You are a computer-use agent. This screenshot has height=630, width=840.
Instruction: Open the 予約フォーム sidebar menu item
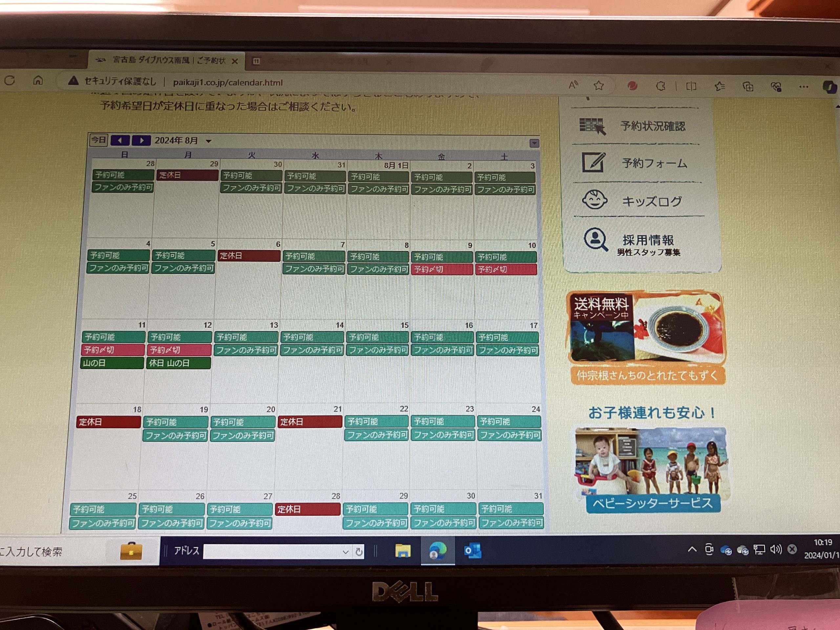(654, 163)
